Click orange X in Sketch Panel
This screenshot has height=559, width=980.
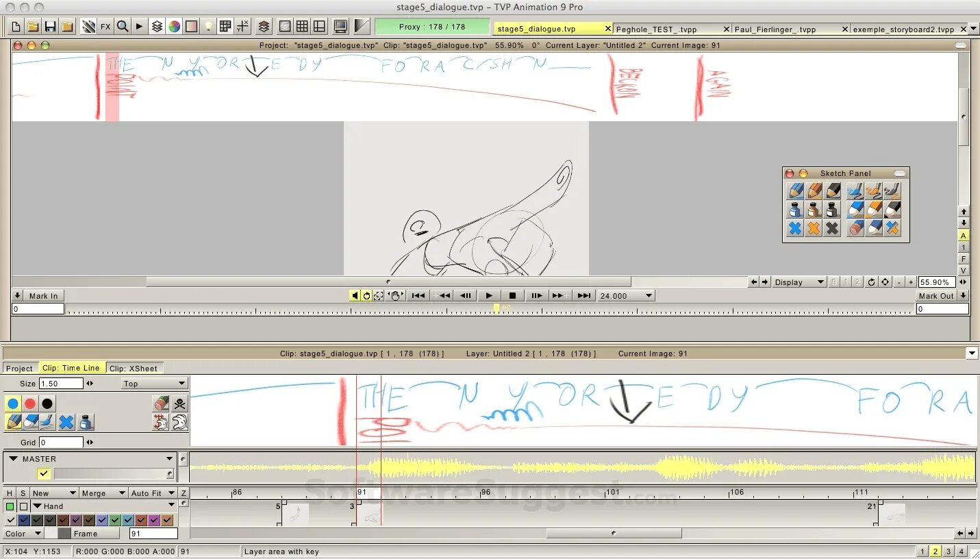click(x=814, y=228)
